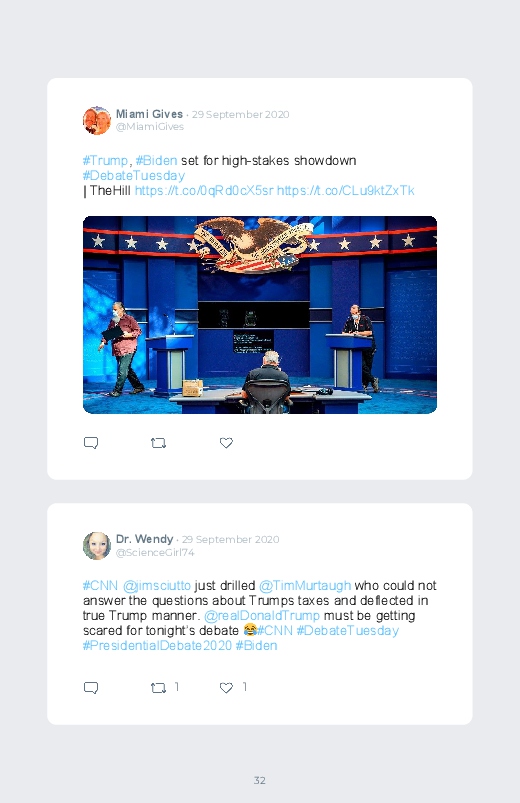
Task: Open the @TimMurtaugh mention
Action: 305,585
